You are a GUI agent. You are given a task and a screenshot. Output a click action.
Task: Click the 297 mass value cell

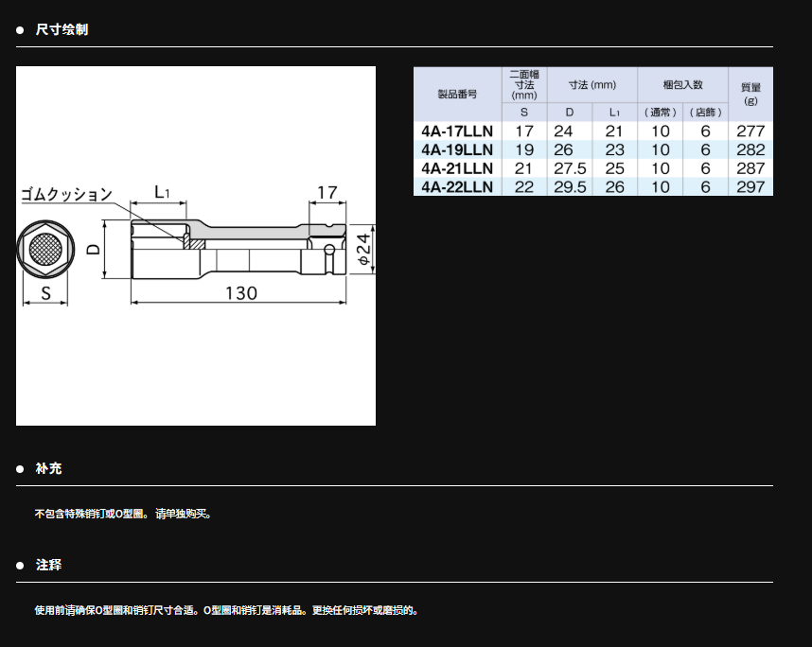coord(750,187)
